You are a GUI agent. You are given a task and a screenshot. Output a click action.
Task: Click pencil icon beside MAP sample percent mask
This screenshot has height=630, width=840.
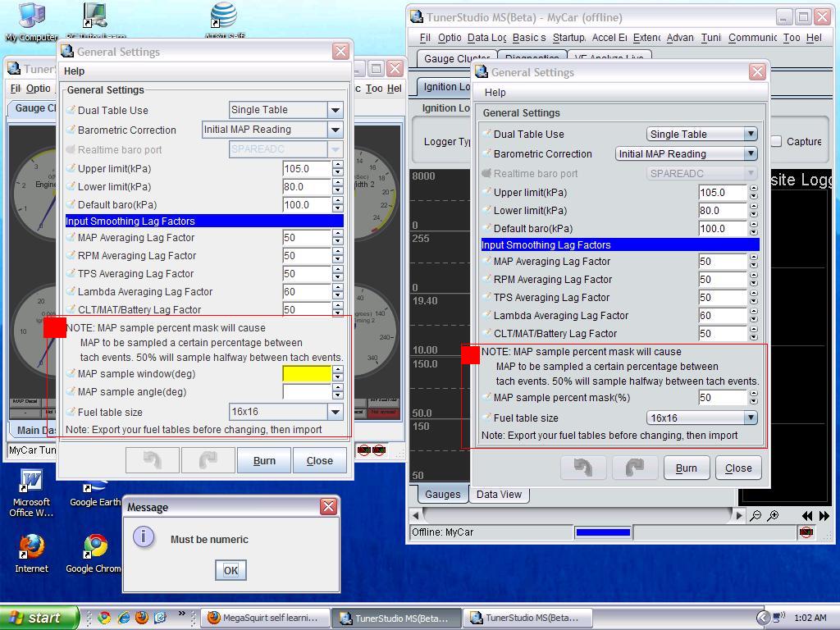(486, 398)
